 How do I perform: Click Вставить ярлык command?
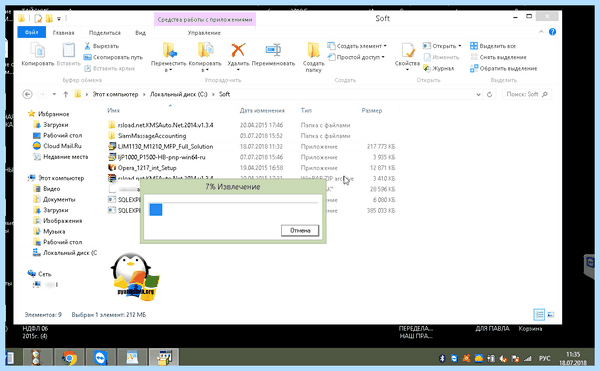[x=109, y=68]
